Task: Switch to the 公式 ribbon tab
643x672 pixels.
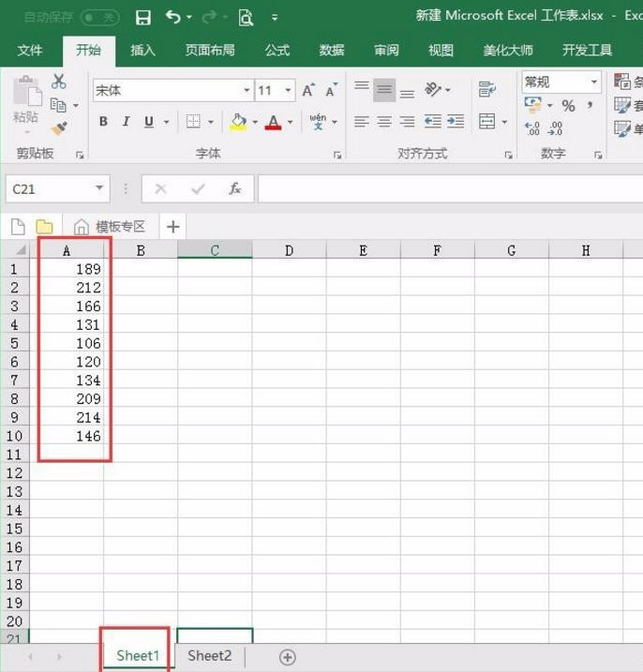Action: coord(277,51)
